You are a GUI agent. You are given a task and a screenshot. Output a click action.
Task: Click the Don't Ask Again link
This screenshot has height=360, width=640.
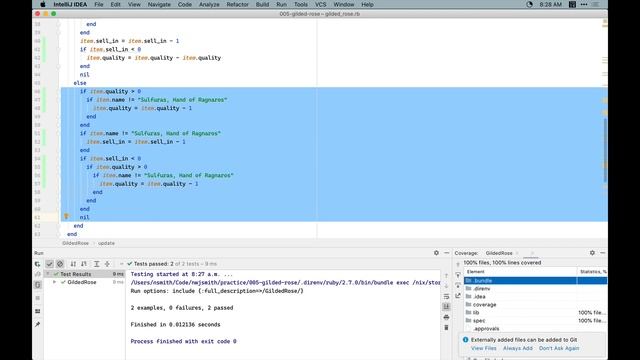click(x=559, y=348)
